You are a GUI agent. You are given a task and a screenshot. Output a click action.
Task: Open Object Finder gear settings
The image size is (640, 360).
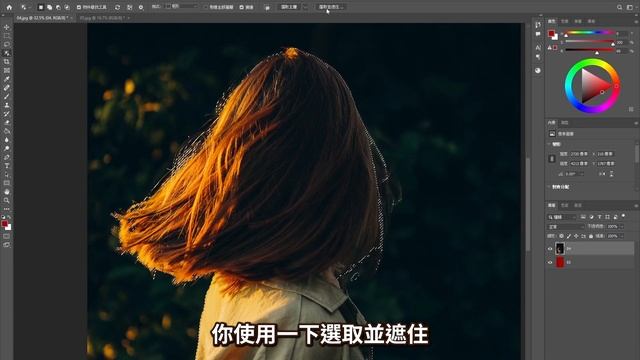pos(141,7)
